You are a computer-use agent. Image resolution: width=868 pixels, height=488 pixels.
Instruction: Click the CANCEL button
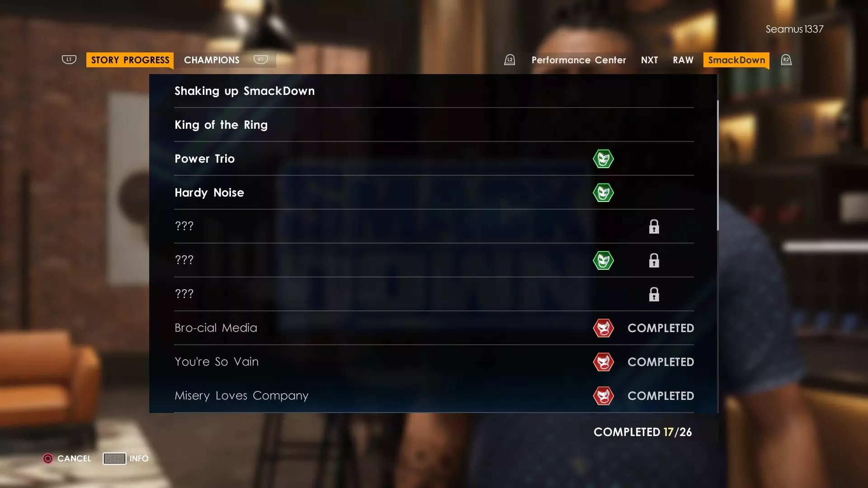click(66, 458)
